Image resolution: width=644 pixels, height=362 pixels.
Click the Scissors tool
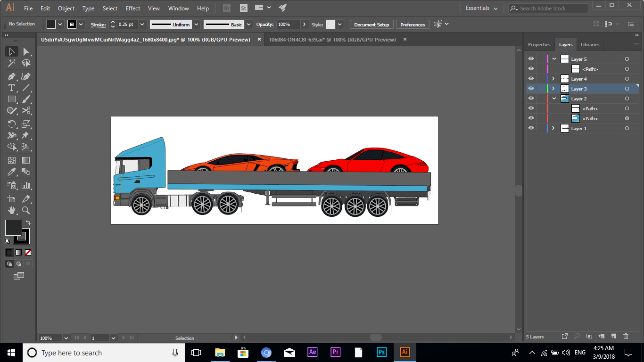[x=26, y=111]
